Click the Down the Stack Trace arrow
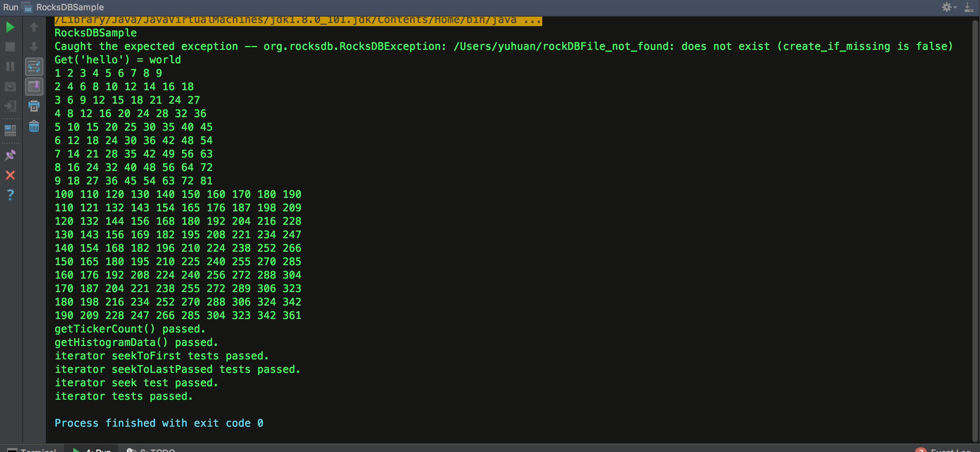This screenshot has width=980, height=452. click(x=34, y=47)
